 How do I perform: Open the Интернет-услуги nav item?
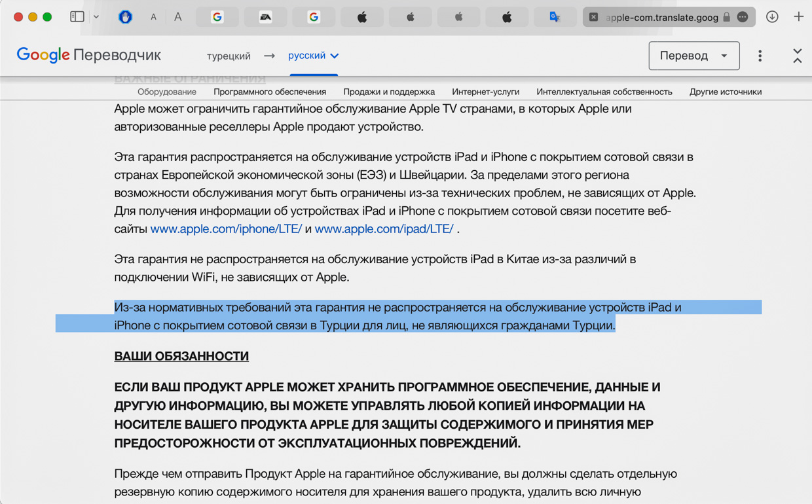tap(485, 92)
